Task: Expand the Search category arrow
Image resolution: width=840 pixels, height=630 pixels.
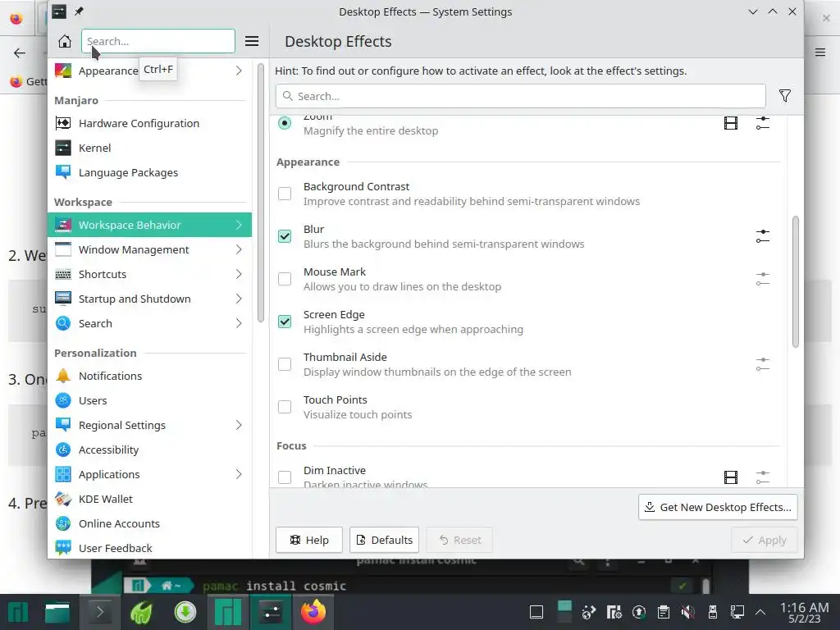Action: click(x=239, y=323)
